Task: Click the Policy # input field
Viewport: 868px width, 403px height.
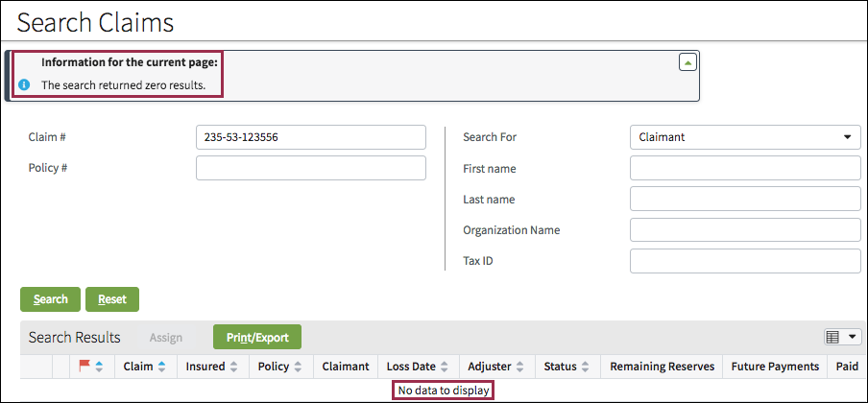Action: tap(311, 168)
